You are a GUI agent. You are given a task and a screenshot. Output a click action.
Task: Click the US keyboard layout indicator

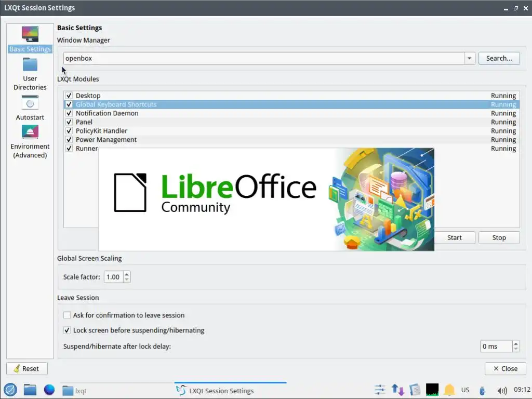465,390
